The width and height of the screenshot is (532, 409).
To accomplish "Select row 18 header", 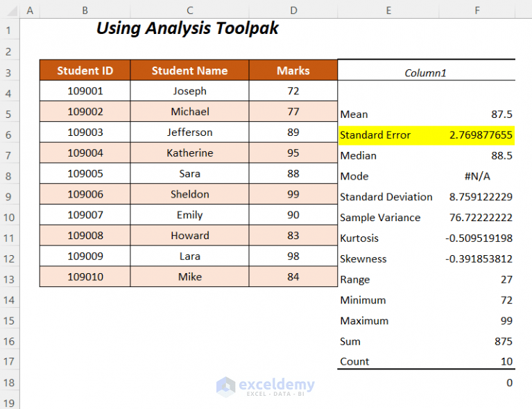I will [x=9, y=383].
